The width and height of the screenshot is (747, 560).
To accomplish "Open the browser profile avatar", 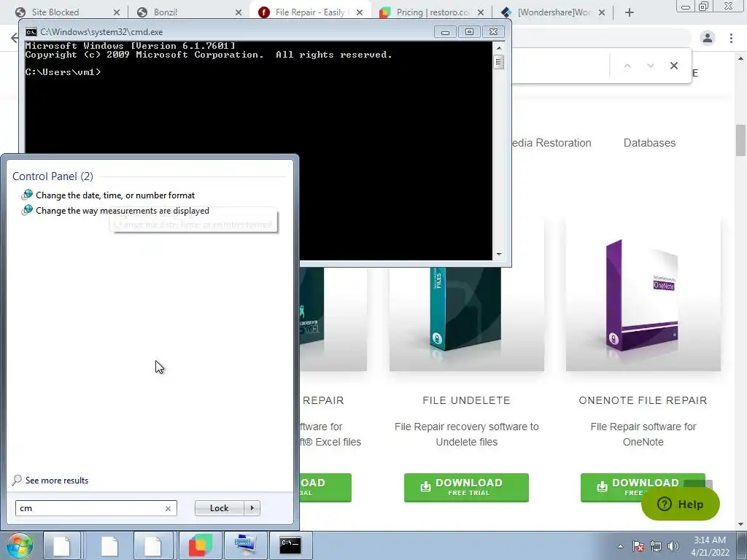I will tap(708, 38).
